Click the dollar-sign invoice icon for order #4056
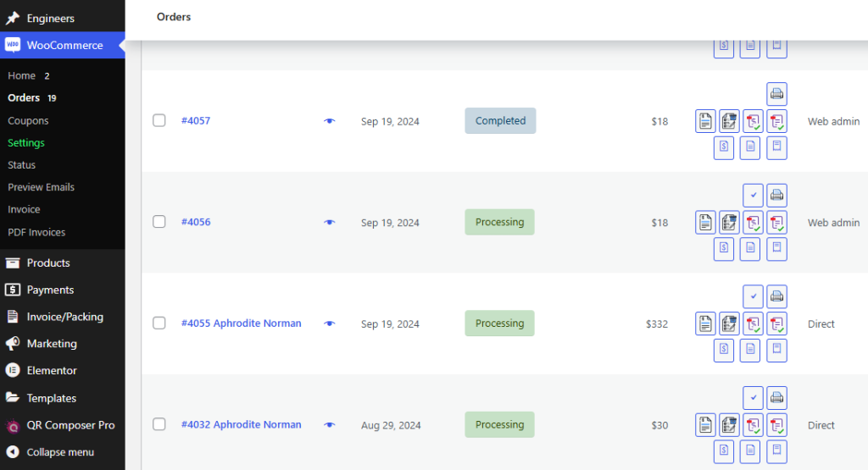868x470 pixels. [x=723, y=249]
